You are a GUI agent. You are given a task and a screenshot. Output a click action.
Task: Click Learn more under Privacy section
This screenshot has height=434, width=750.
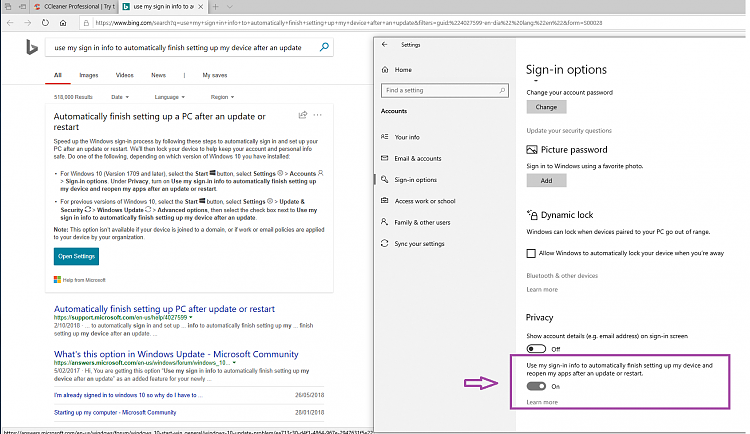click(x=542, y=402)
